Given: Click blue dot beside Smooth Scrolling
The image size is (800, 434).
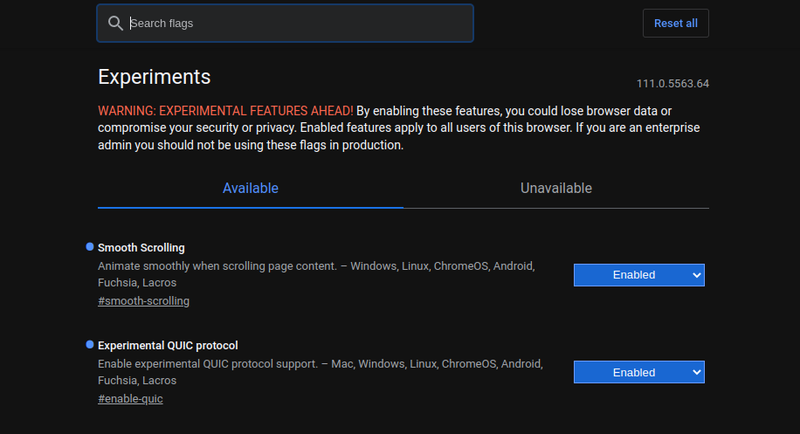Looking at the screenshot, I should pyautogui.click(x=90, y=247).
